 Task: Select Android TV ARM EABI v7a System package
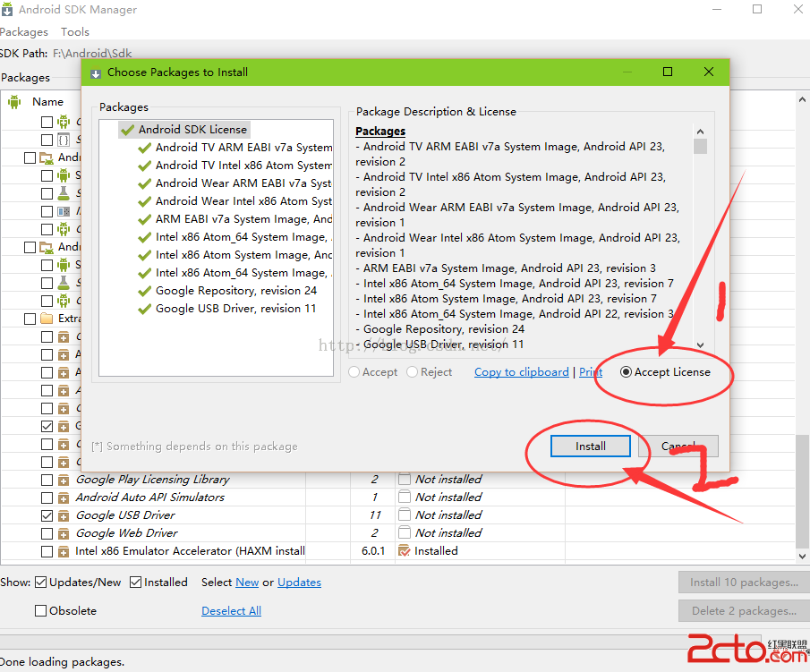click(243, 148)
